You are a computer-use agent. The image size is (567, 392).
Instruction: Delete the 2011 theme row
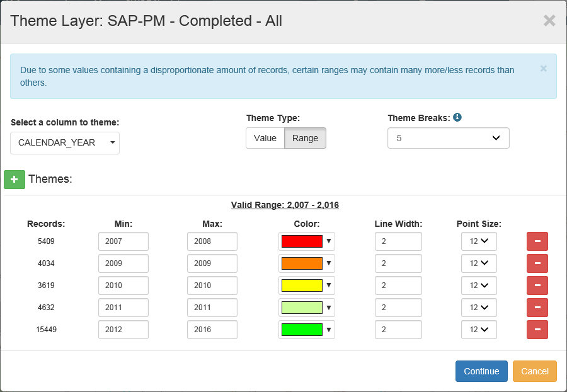point(537,308)
